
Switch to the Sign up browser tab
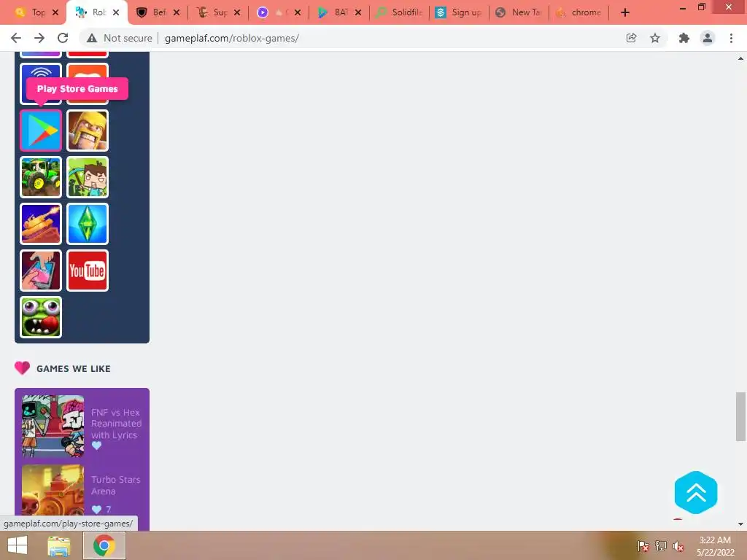point(459,12)
